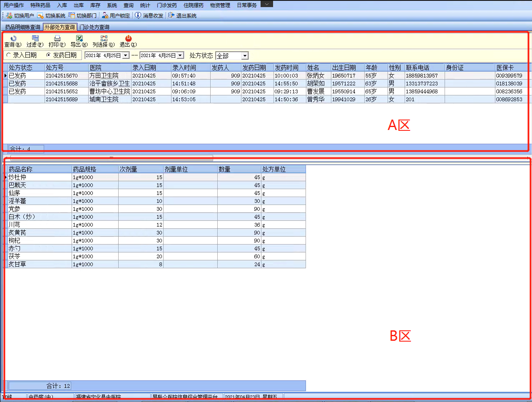Select the prescription row 21042515689
Image resolution: width=532 pixels, height=402 pixels.
tap(62, 100)
